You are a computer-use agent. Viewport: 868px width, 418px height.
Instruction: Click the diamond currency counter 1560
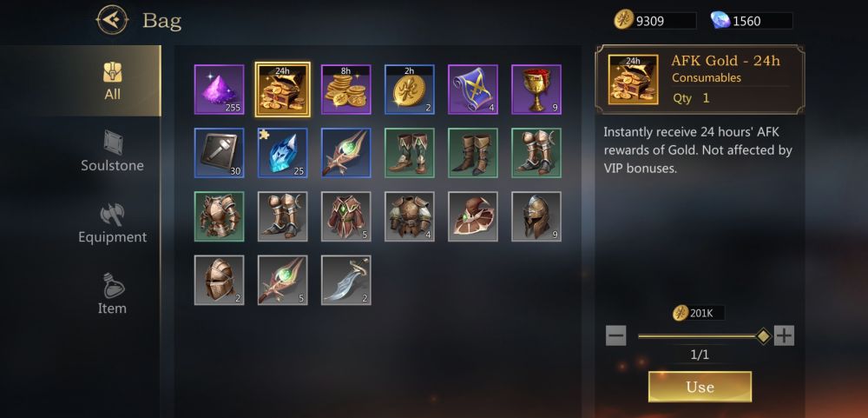(x=752, y=21)
